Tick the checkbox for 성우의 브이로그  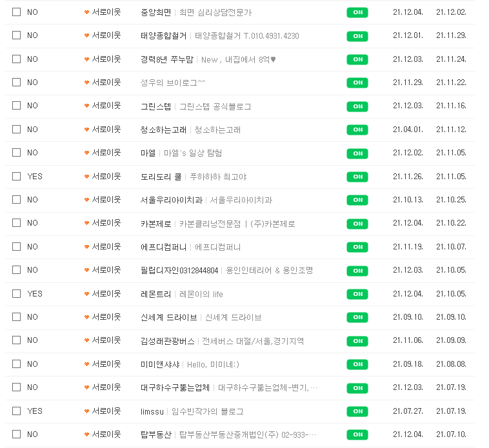click(x=17, y=83)
